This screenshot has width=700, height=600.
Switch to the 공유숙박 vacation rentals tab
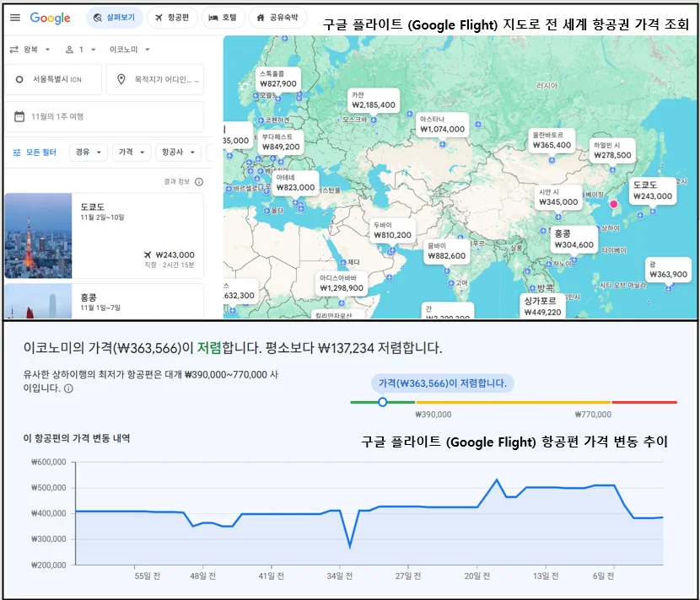277,18
